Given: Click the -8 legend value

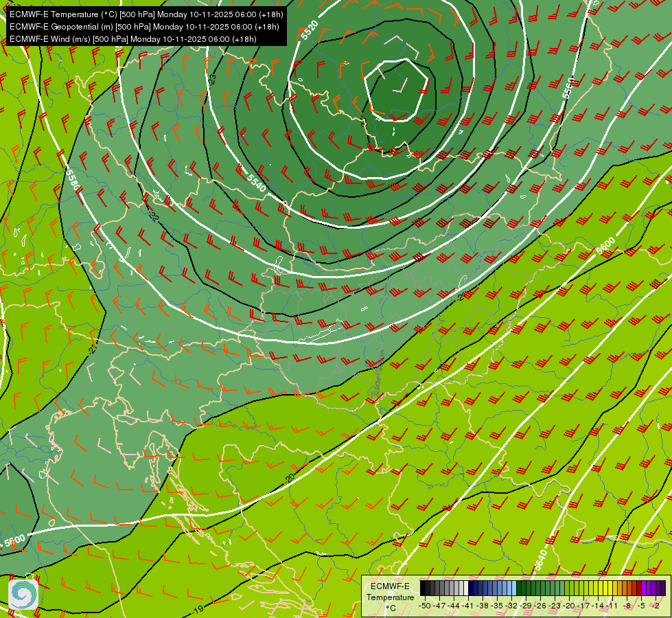Looking at the screenshot, I should click(627, 606).
